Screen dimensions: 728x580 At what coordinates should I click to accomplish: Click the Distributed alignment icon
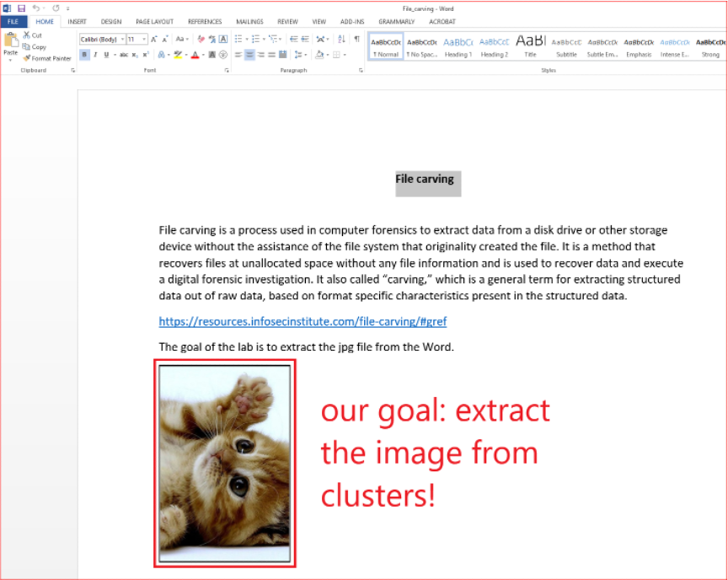tap(283, 55)
